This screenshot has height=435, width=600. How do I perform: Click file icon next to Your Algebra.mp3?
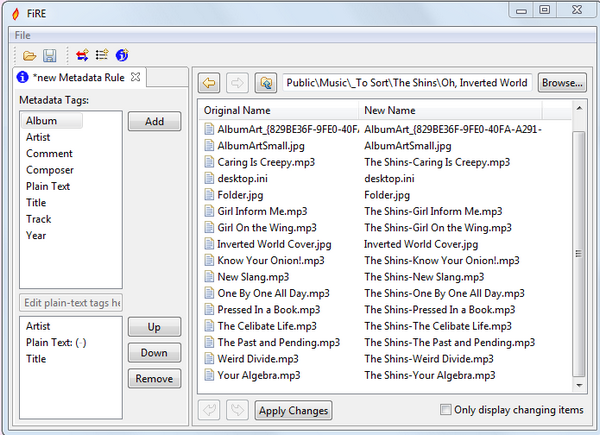(x=209, y=375)
